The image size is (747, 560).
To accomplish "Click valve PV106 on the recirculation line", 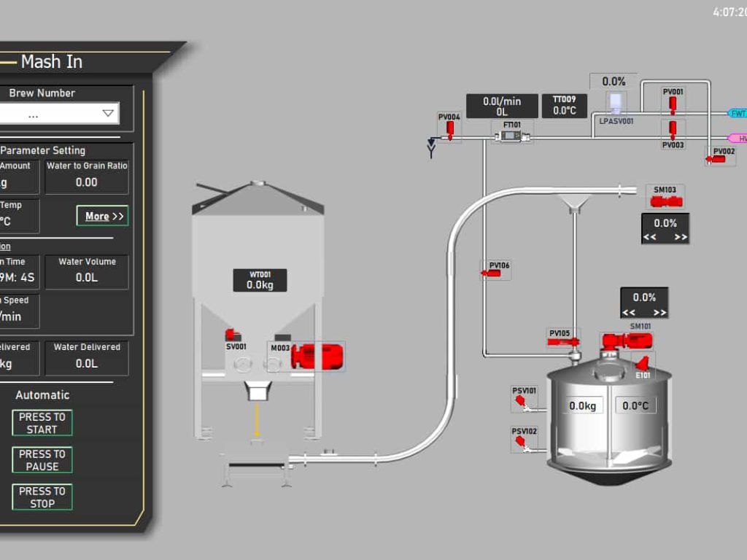I will [x=491, y=271].
